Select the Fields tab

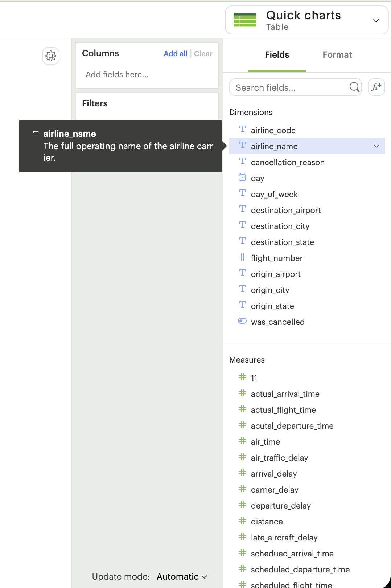pyautogui.click(x=276, y=55)
